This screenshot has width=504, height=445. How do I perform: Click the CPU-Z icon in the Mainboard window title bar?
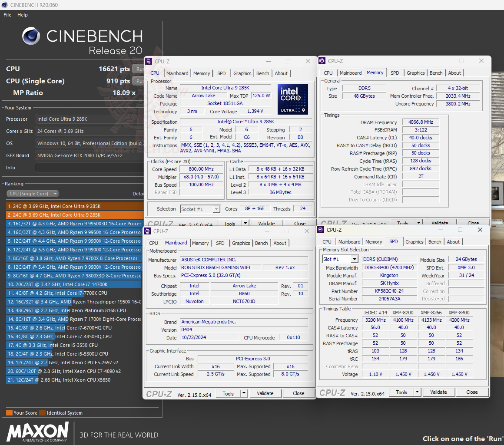[x=147, y=231]
